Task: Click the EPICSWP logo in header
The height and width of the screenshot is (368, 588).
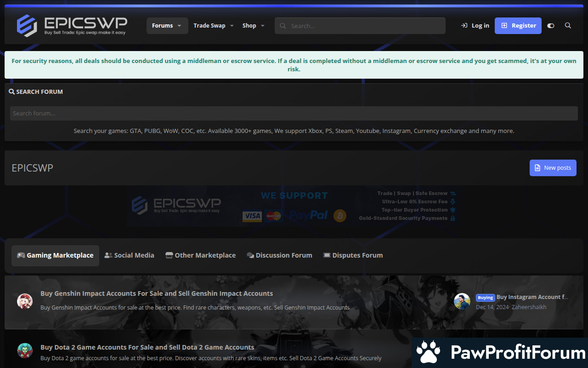Action: (72, 26)
